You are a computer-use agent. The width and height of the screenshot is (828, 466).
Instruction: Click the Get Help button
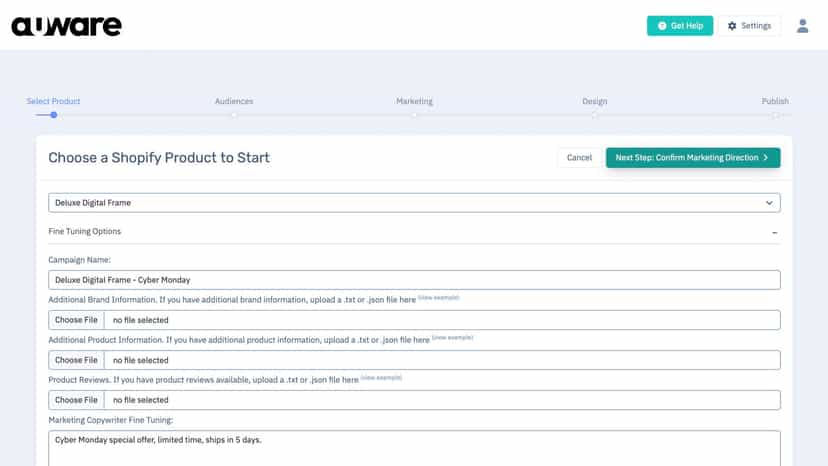(x=680, y=26)
